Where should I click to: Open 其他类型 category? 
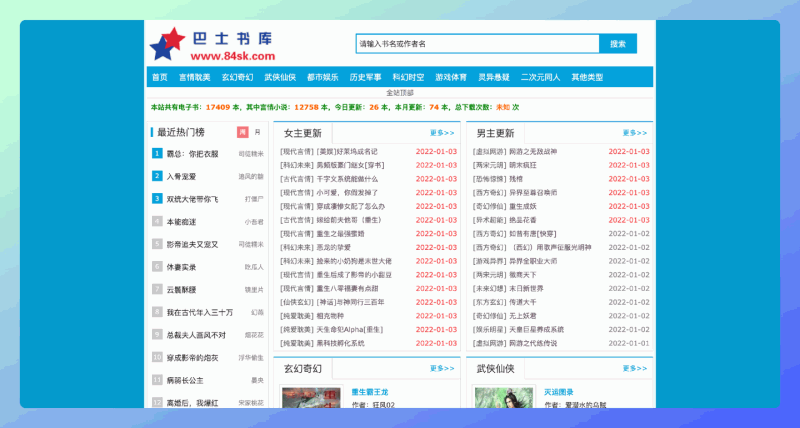587,77
